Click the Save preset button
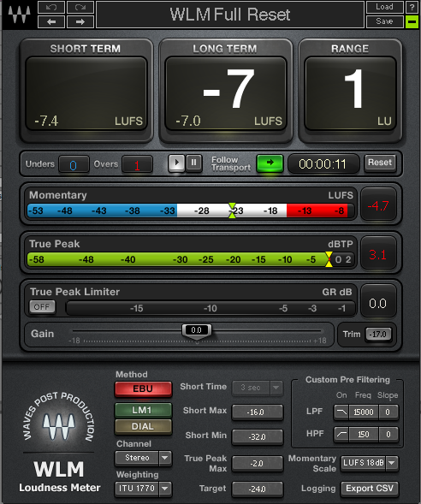This screenshot has height=504, width=421. tap(385, 22)
